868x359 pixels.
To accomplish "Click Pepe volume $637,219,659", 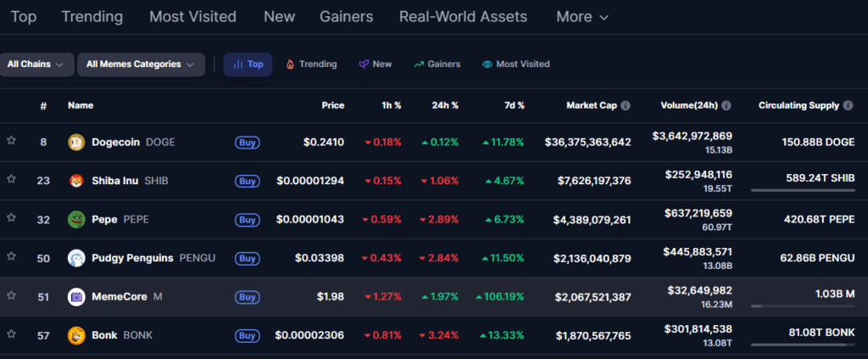I will (x=700, y=213).
